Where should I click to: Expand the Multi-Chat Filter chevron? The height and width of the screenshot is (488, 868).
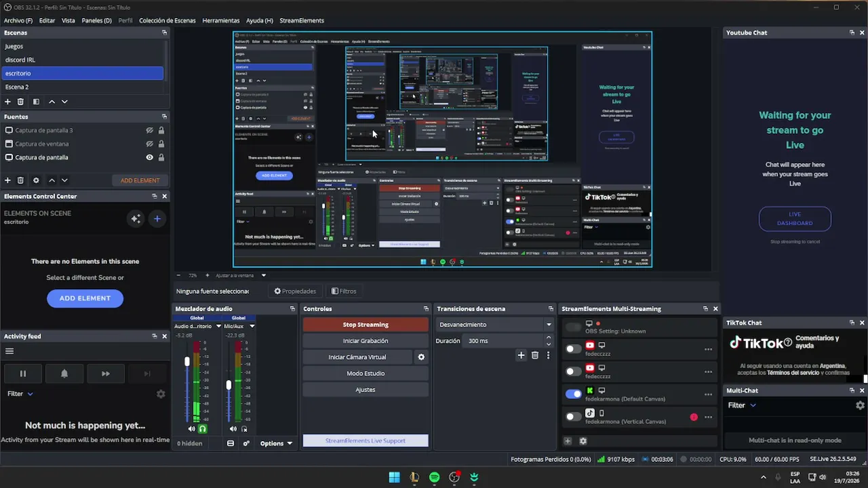(753, 405)
